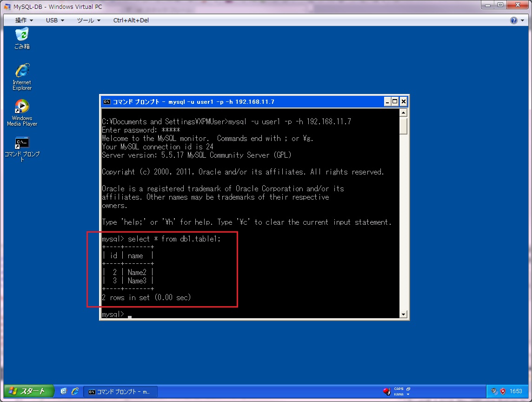
Task: Click the "Type 'help;'" instruction line
Action: click(246, 222)
